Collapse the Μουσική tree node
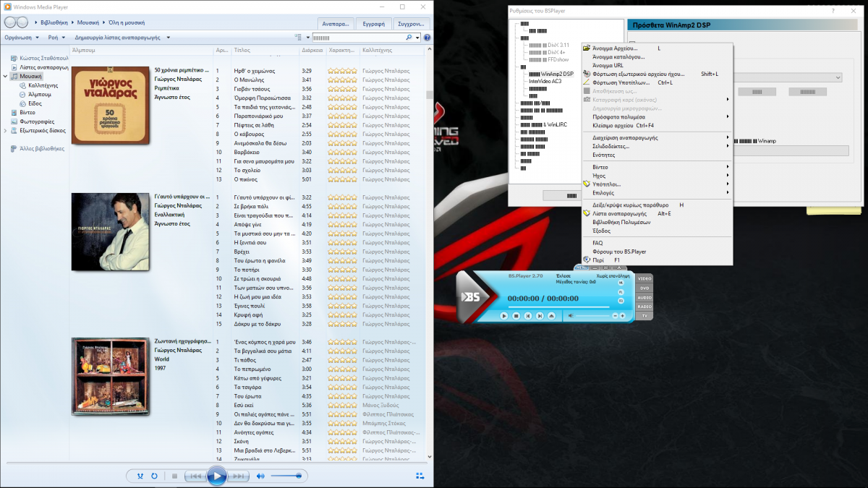Screen dimensions: 868x488 coord(6,76)
